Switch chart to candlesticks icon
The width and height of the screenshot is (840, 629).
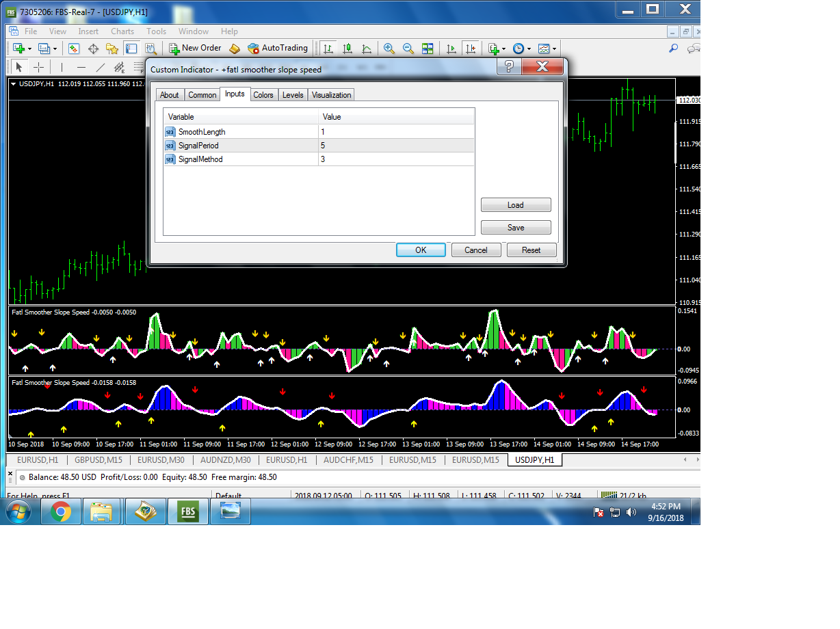point(347,49)
